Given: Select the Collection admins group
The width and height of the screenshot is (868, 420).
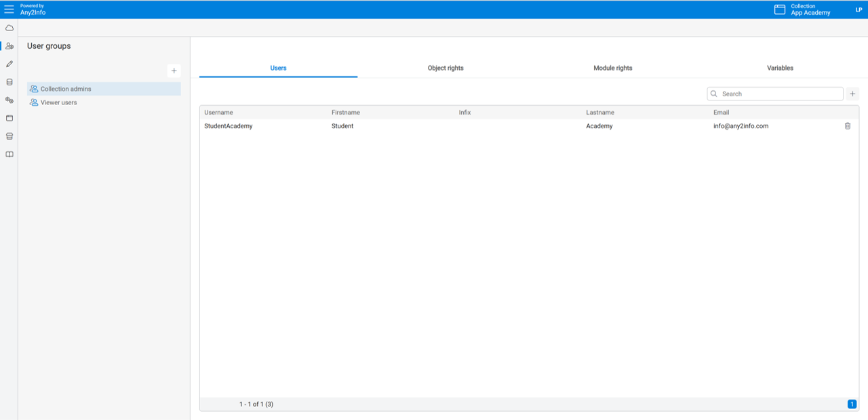Looking at the screenshot, I should (x=65, y=89).
